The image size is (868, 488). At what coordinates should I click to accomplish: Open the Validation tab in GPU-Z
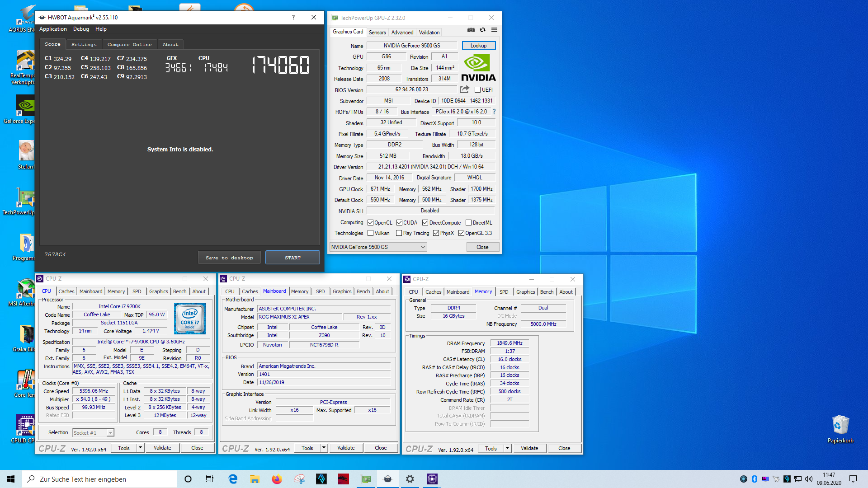pos(429,33)
